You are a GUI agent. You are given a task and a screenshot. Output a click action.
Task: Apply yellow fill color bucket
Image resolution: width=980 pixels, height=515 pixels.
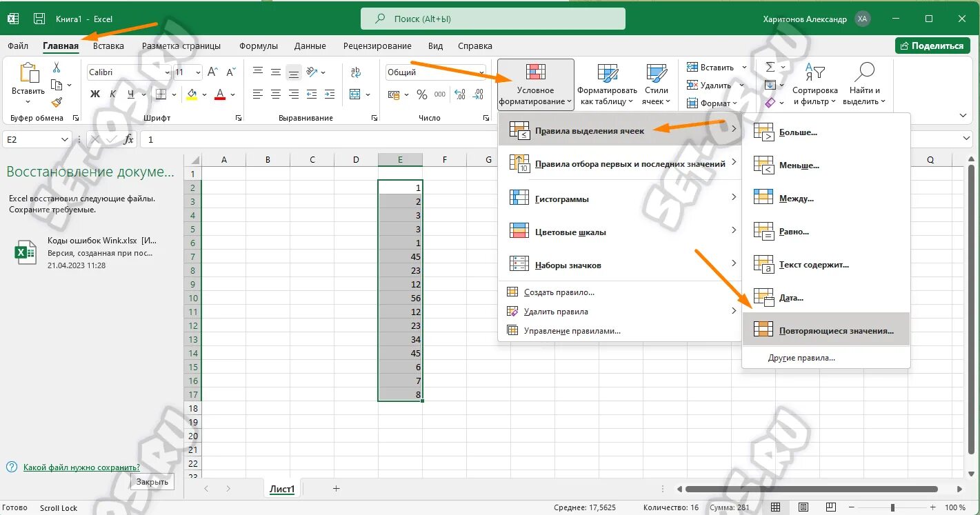tap(192, 94)
